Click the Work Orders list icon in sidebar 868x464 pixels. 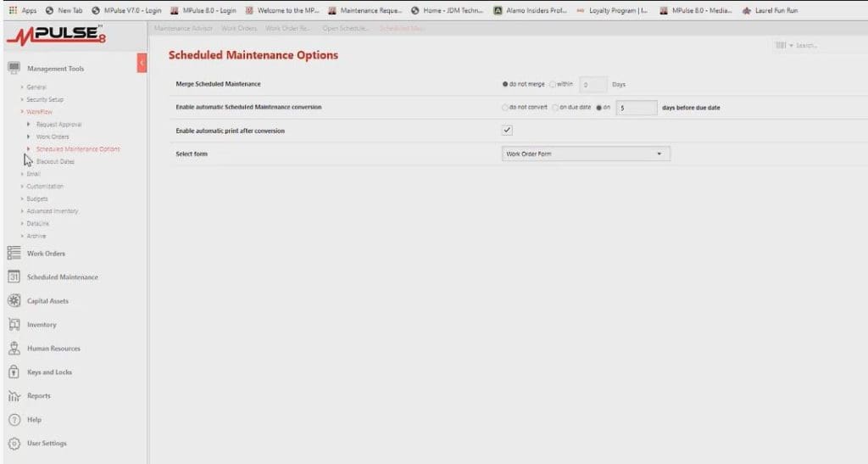point(14,253)
